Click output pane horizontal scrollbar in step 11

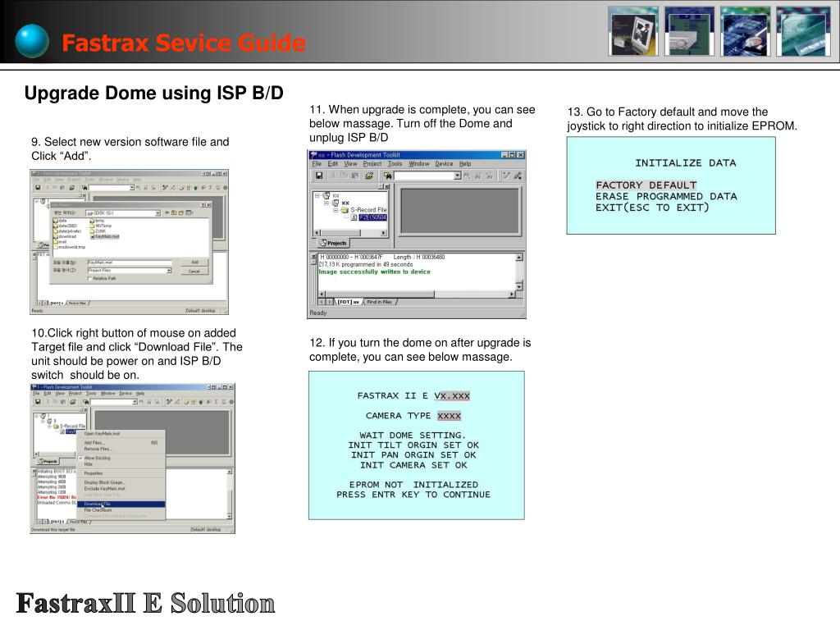click(418, 294)
